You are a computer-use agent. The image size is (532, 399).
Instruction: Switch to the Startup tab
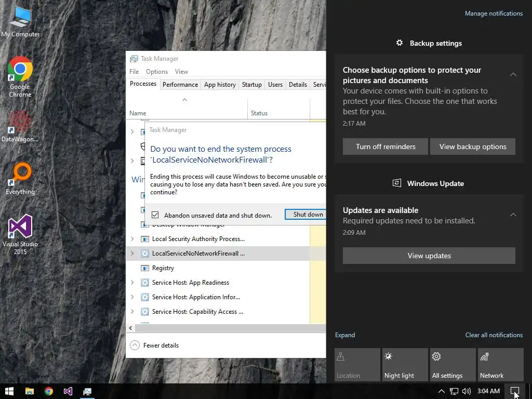252,85
